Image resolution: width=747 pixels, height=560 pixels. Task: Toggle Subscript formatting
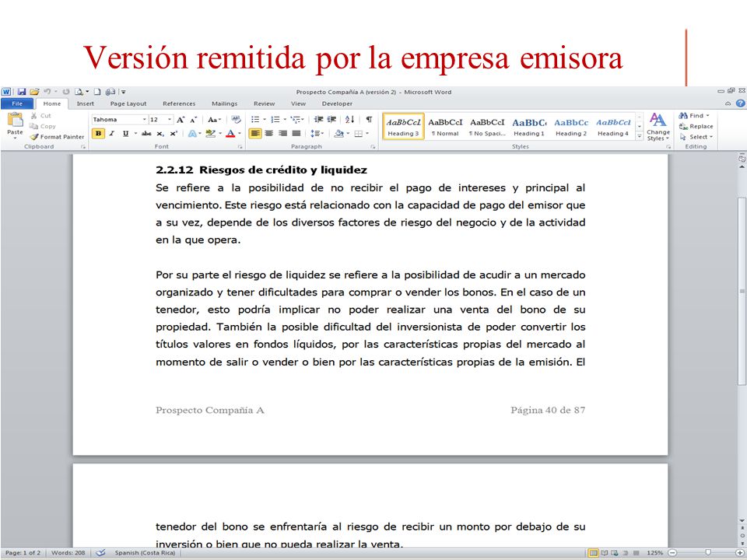coord(160,134)
